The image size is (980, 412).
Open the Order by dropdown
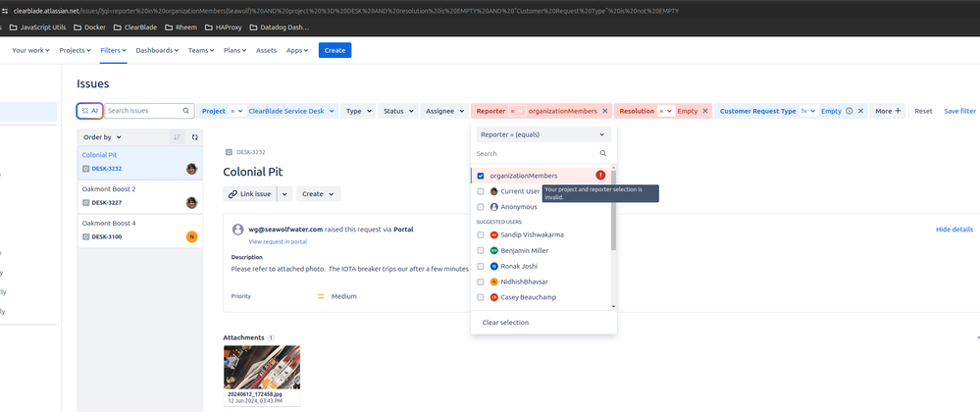[x=102, y=137]
